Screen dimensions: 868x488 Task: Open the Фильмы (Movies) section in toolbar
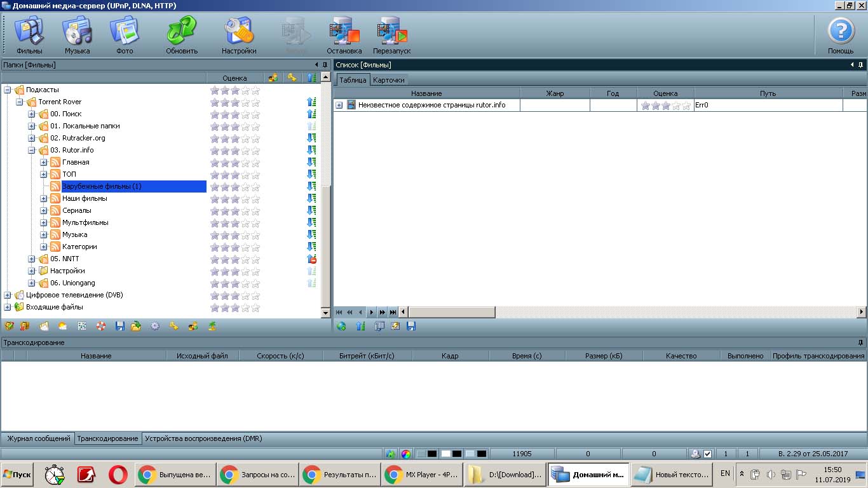29,34
